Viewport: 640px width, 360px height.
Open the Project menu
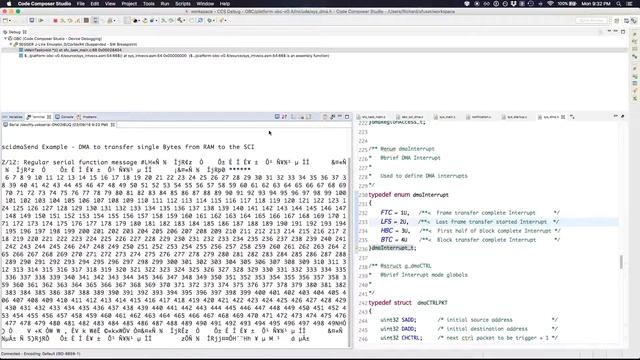[x=129, y=3]
